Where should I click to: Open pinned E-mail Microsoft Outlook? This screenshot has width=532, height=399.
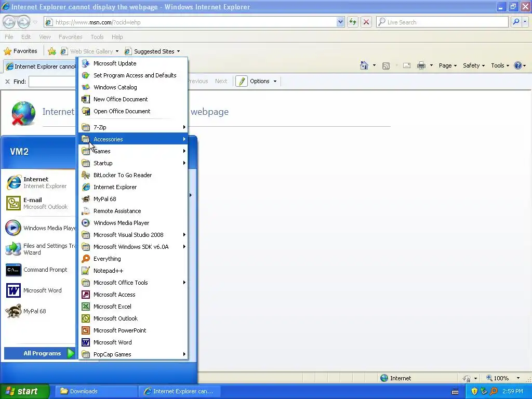coord(40,203)
